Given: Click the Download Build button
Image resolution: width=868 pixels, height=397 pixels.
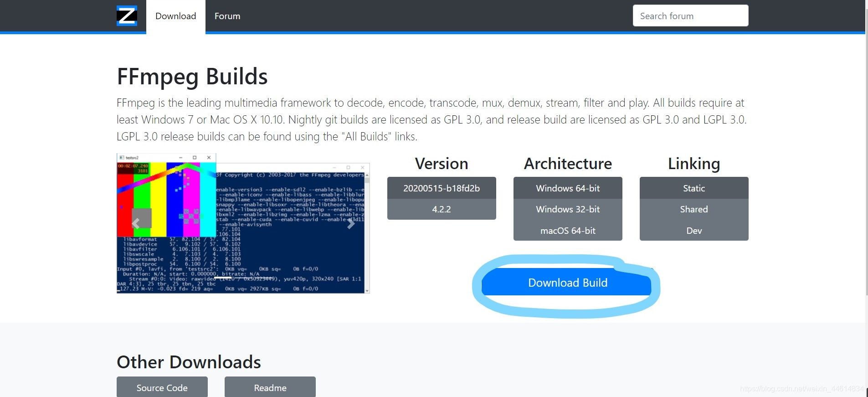Looking at the screenshot, I should pos(568,283).
